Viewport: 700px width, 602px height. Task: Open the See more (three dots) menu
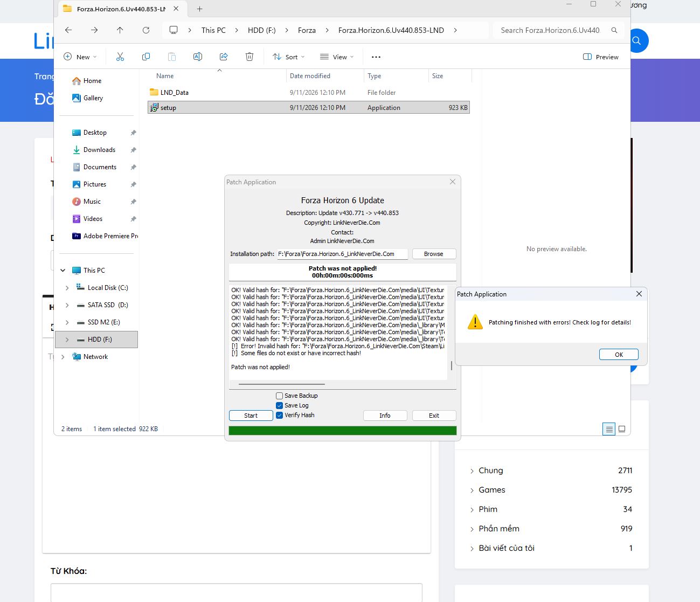376,57
